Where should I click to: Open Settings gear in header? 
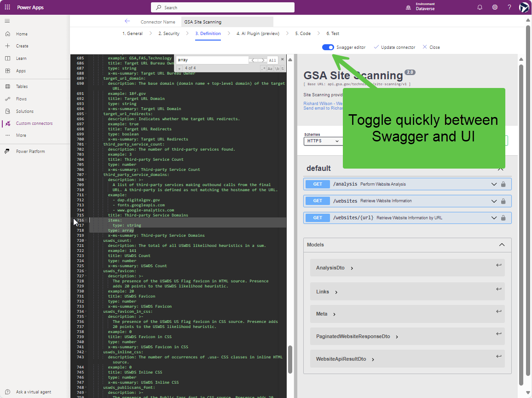coord(495,7)
